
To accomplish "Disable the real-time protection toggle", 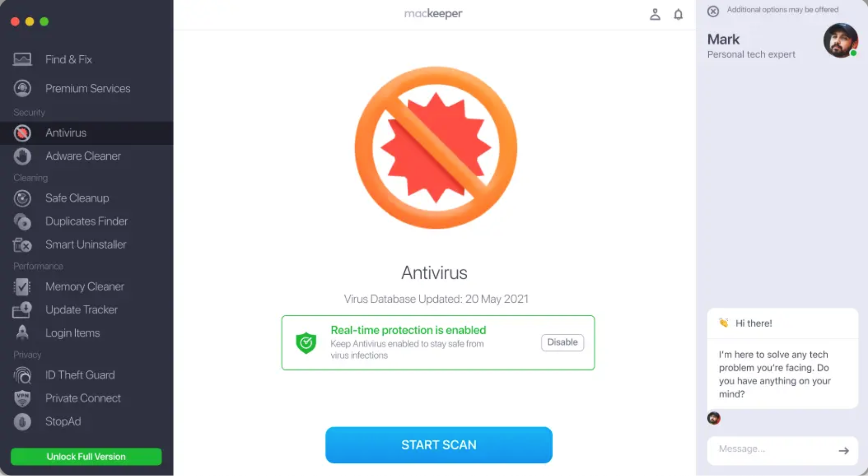I will 562,342.
